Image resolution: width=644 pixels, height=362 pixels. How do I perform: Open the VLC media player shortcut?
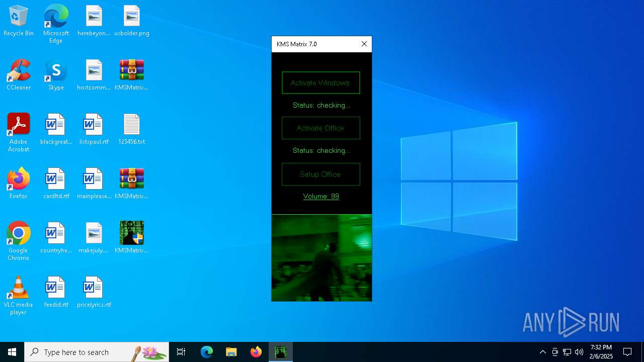click(19, 296)
